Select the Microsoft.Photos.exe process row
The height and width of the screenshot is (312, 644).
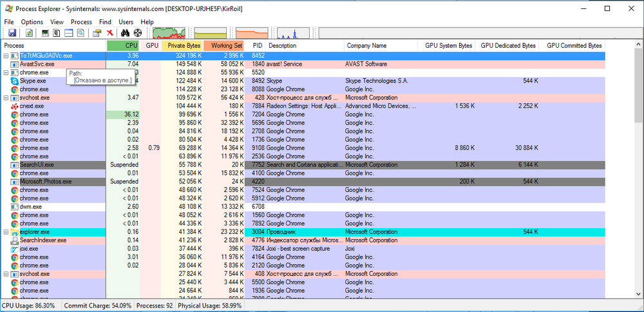(x=304, y=182)
